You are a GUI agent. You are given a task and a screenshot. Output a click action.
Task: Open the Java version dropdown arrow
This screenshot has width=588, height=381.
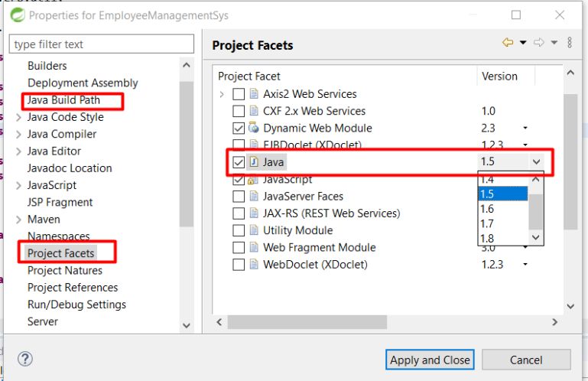point(536,161)
